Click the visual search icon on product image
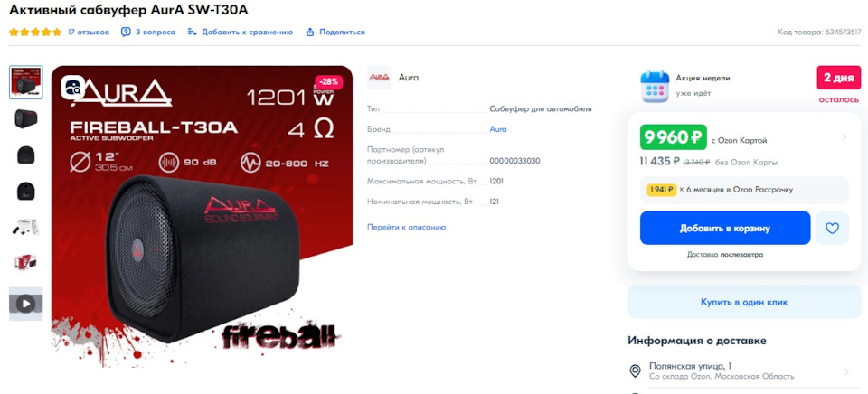 [x=72, y=87]
